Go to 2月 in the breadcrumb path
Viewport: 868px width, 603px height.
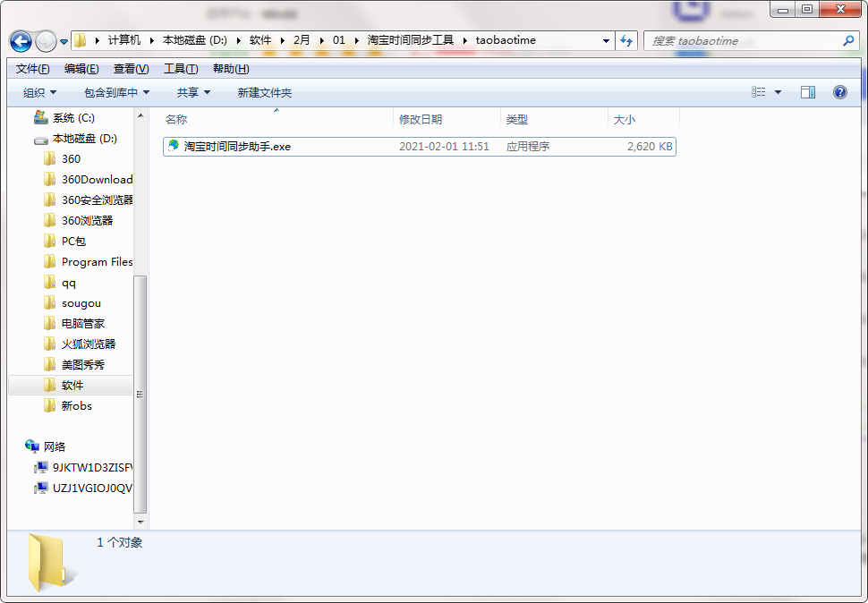[x=302, y=40]
